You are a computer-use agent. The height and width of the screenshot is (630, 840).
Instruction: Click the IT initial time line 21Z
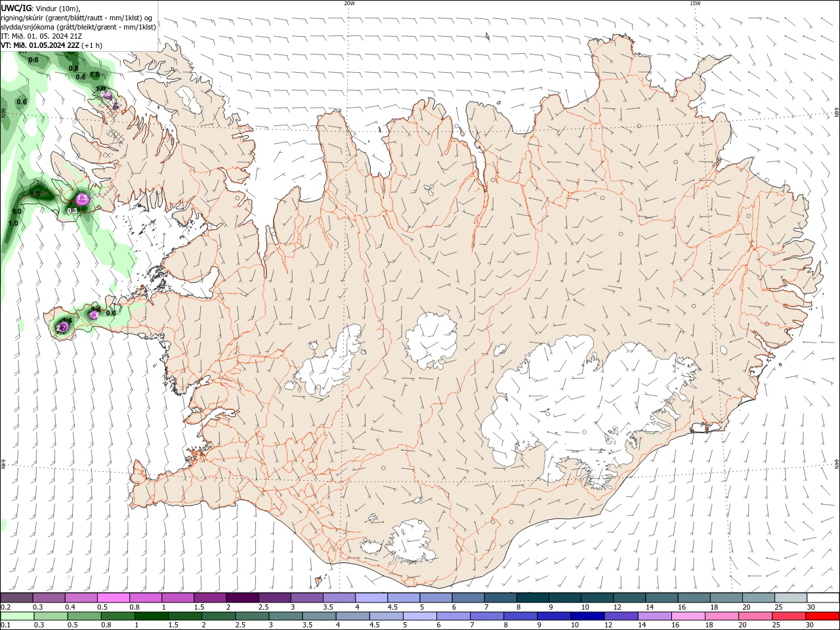(41, 36)
